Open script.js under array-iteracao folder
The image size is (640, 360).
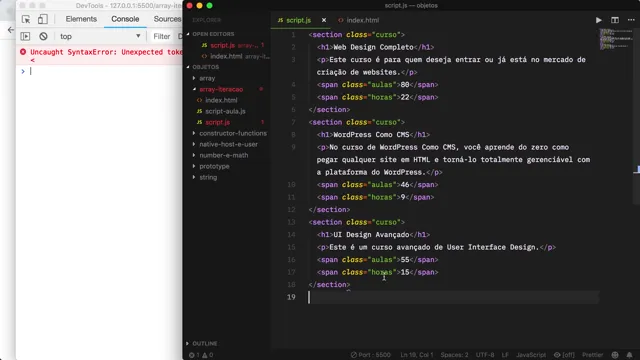(x=217, y=122)
